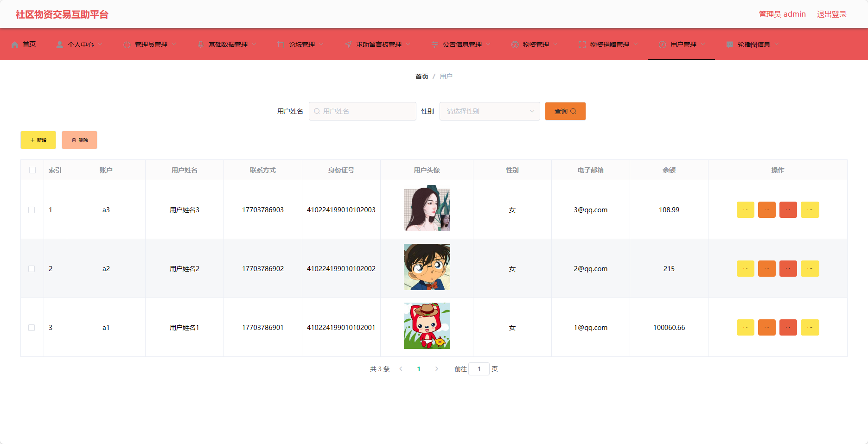This screenshot has width=868, height=444.
Task: Click the 用户姓名 search input field
Action: tap(363, 111)
